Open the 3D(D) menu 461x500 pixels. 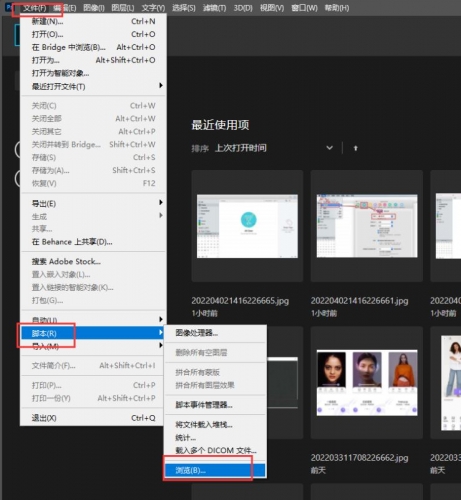point(243,8)
